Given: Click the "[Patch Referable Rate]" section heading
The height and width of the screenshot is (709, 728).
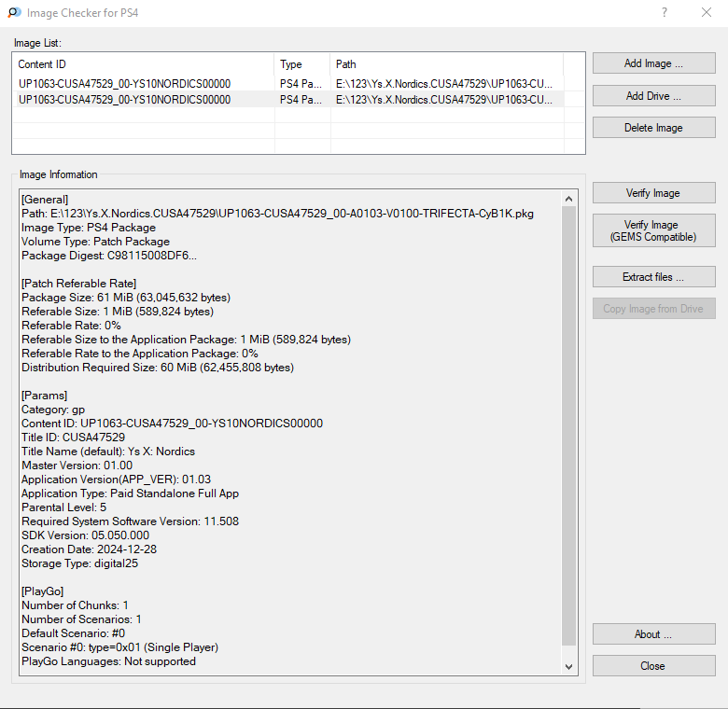Looking at the screenshot, I should click(79, 283).
